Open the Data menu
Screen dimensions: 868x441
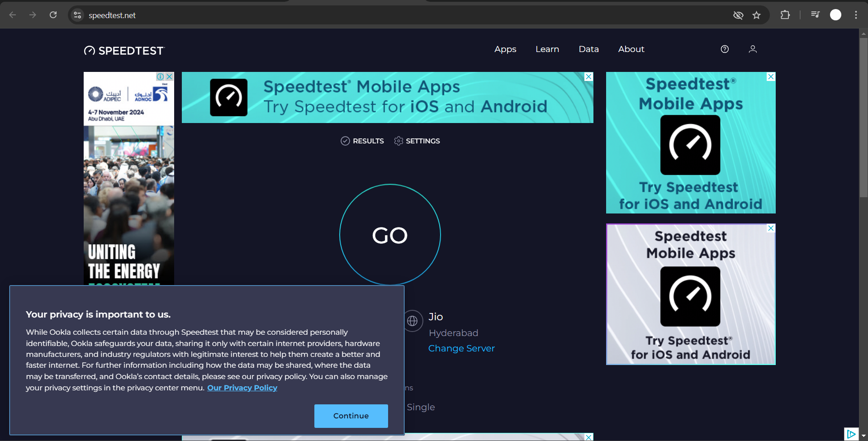pyautogui.click(x=588, y=49)
